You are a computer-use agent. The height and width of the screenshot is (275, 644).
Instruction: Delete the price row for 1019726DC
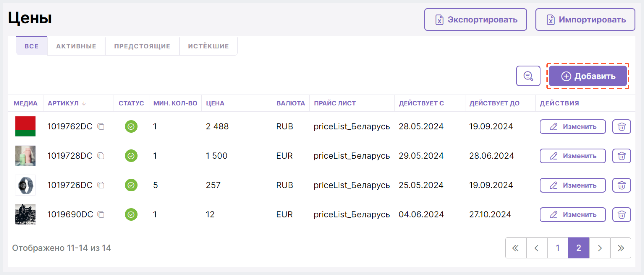pyautogui.click(x=621, y=185)
